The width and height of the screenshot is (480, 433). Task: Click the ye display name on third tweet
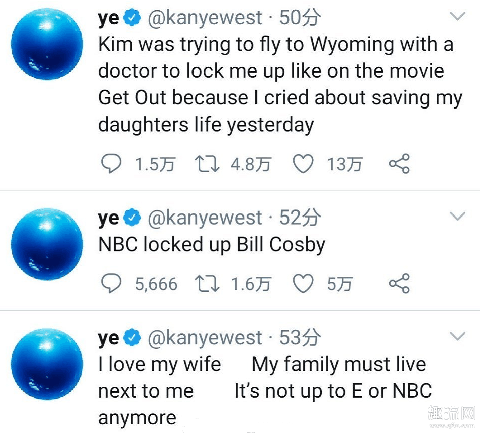108,338
